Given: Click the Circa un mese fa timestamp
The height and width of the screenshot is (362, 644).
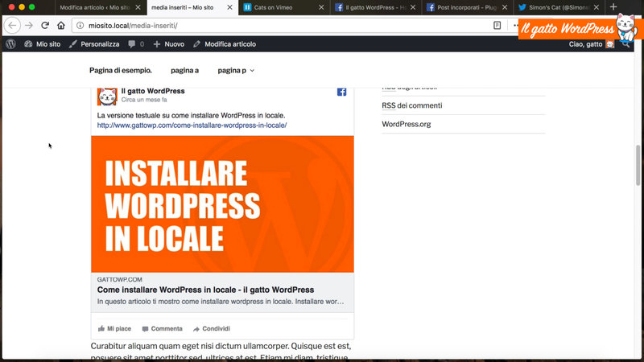Looking at the screenshot, I should click(x=144, y=100).
